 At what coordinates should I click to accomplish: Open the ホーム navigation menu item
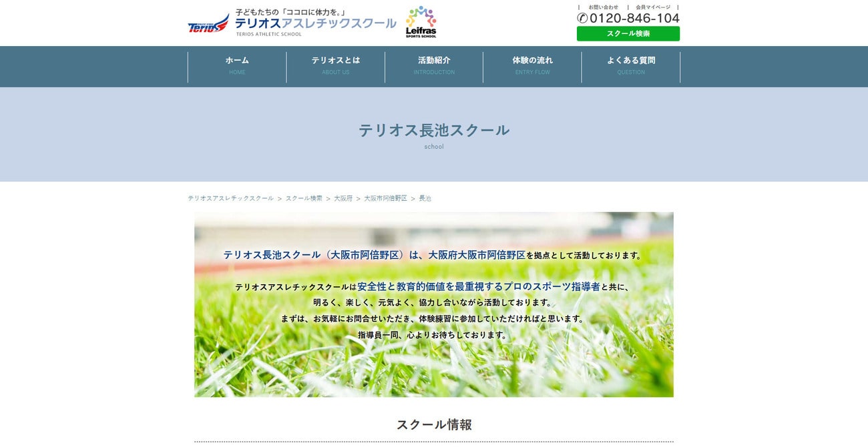236,65
